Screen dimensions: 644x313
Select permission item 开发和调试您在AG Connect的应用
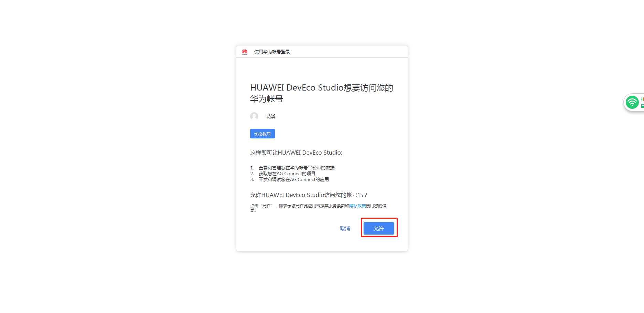294,179
